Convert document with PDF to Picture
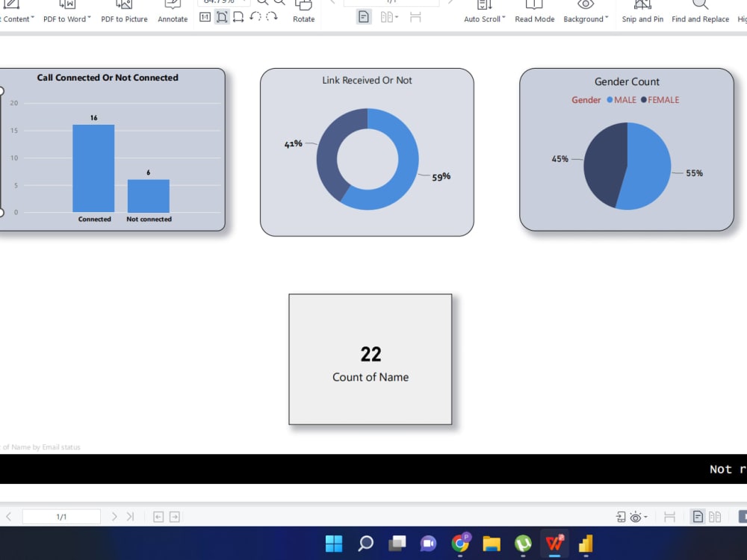 point(124,11)
